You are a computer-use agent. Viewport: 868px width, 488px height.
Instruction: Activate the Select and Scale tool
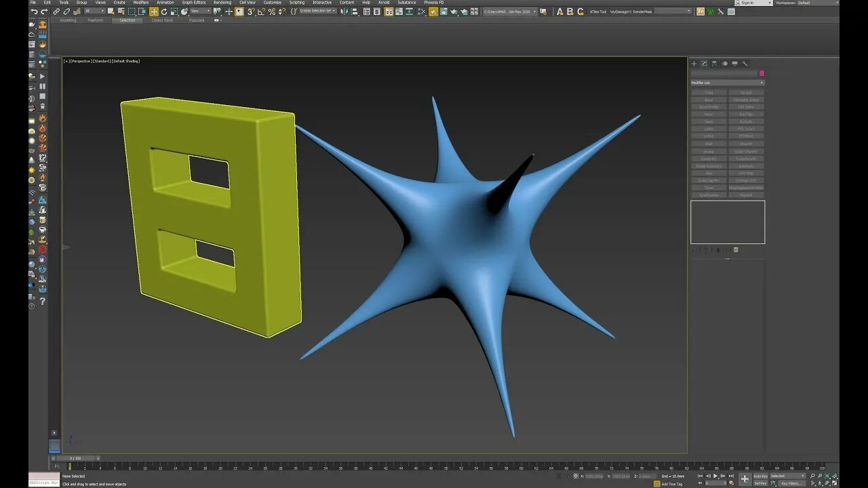174,12
